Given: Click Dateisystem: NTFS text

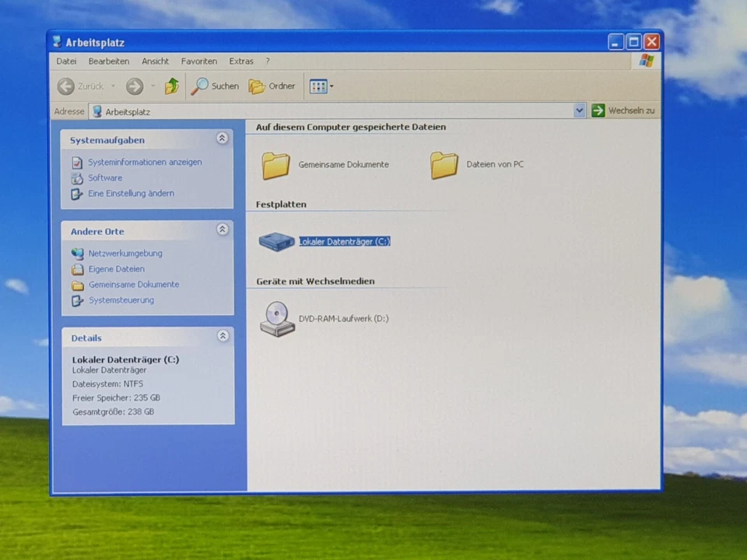Looking at the screenshot, I should [107, 383].
